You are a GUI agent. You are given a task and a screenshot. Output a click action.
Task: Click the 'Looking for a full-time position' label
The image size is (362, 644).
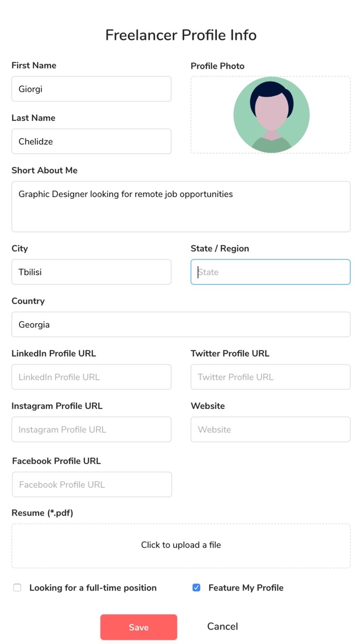[93, 588]
